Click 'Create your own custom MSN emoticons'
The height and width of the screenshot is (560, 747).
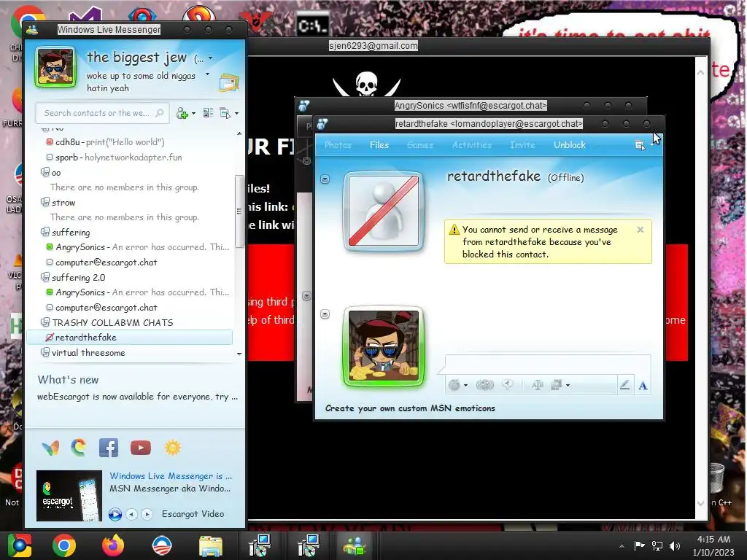pyautogui.click(x=410, y=408)
